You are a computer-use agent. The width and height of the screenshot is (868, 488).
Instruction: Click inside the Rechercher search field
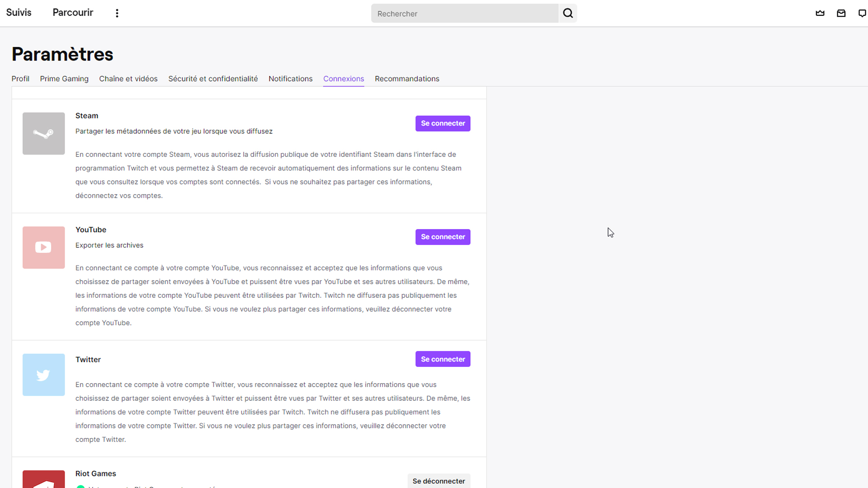coord(464,13)
